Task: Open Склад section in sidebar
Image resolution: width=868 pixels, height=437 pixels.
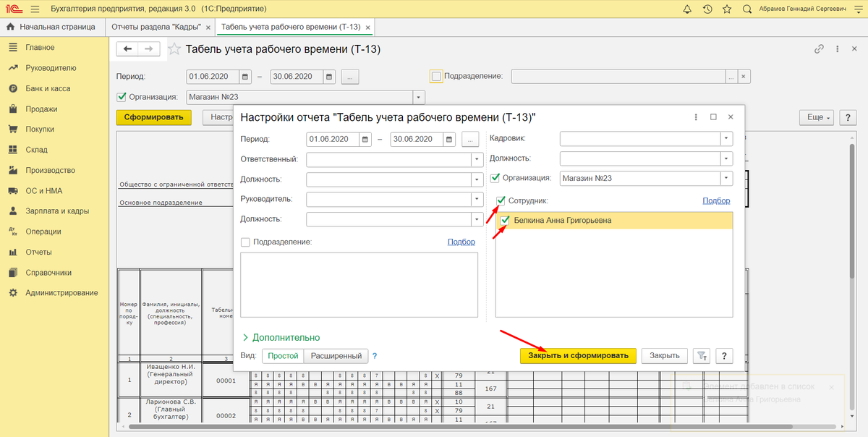Action: 36,150
